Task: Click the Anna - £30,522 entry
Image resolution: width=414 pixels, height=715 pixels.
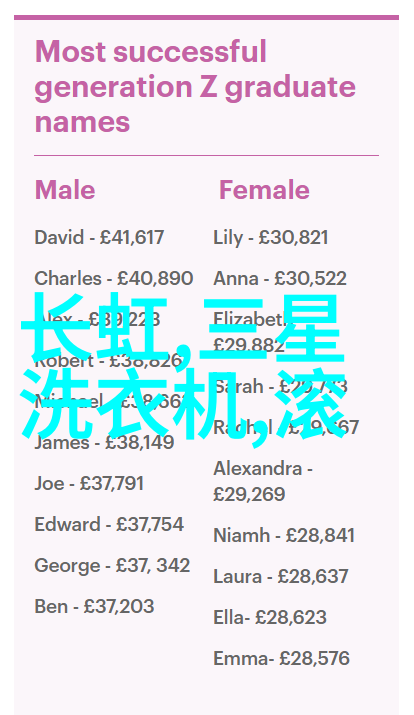Action: click(280, 279)
